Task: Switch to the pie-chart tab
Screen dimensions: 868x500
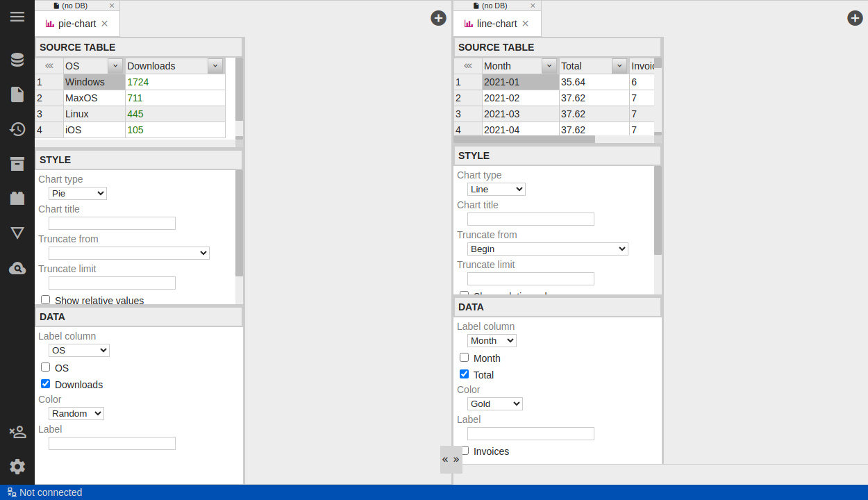Action: (x=76, y=24)
